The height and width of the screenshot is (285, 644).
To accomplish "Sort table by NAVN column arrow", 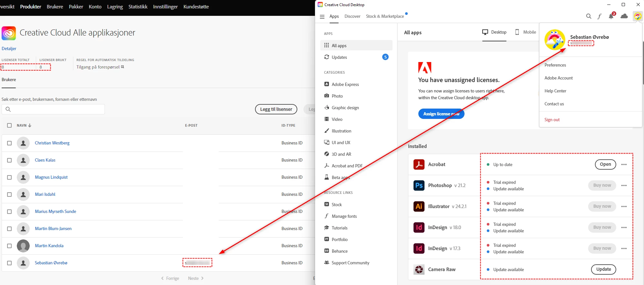I will tap(30, 125).
